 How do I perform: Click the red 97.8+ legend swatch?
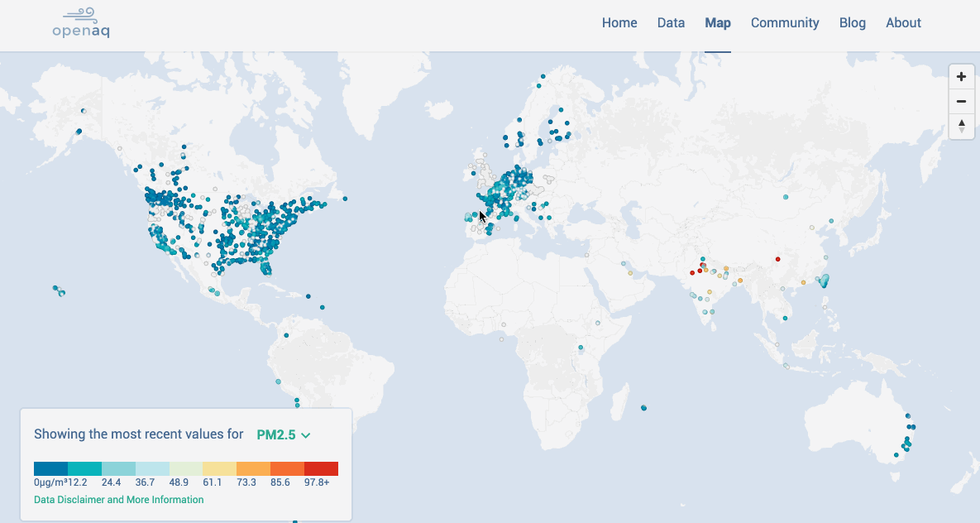click(321, 468)
